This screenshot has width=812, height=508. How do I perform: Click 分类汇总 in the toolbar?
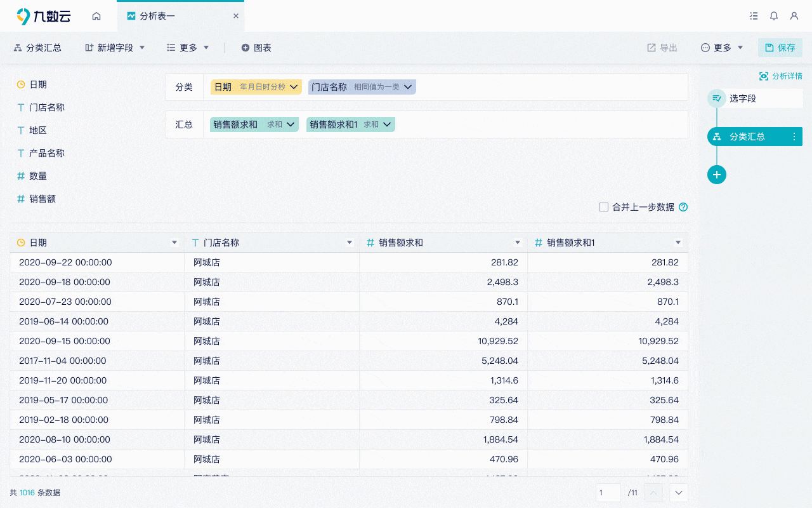pos(37,48)
